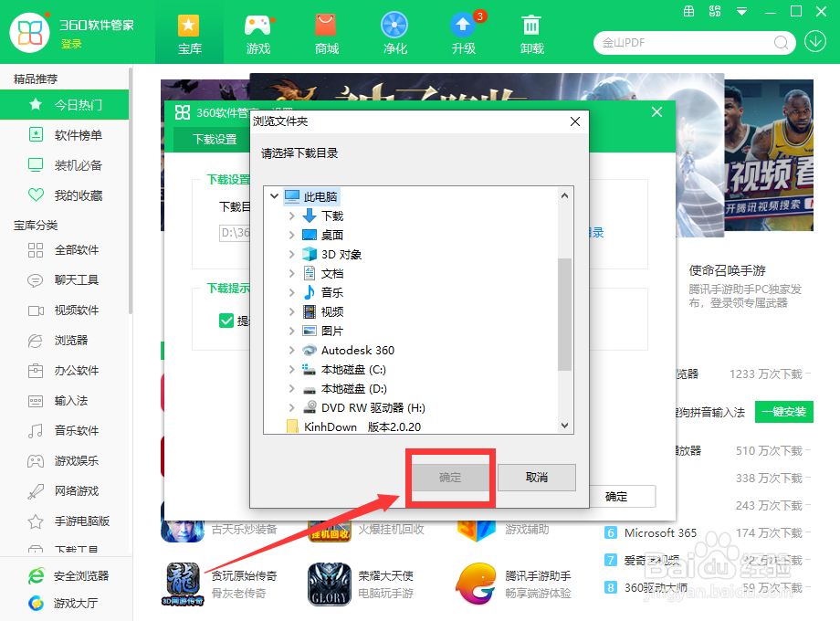Switch to 下载设置 tab
The height and width of the screenshot is (621, 840).
point(215,140)
